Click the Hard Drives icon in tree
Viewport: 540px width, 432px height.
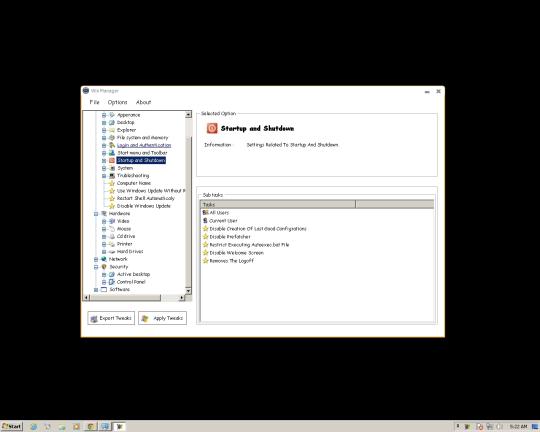coord(112,251)
